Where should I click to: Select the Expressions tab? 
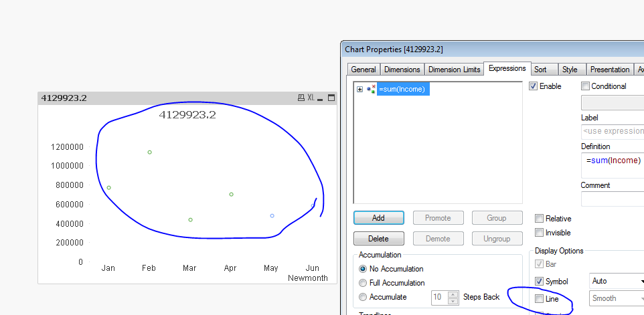point(507,68)
